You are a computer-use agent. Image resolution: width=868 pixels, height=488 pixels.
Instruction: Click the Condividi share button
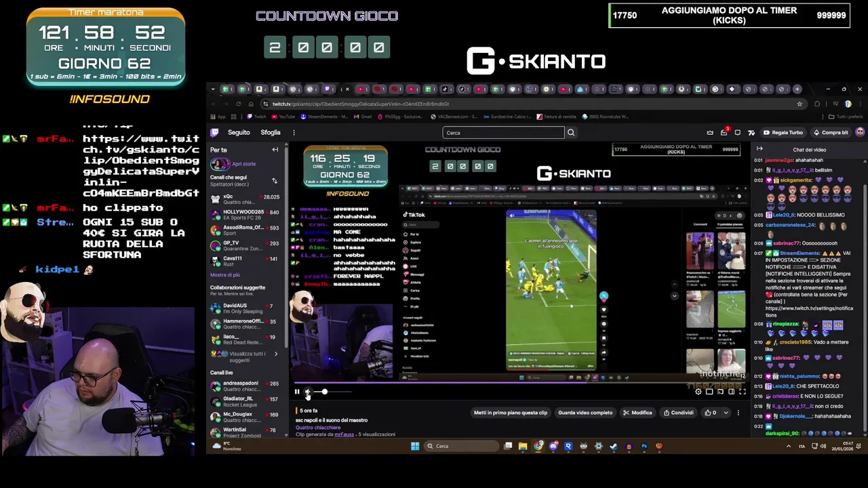pos(678,413)
